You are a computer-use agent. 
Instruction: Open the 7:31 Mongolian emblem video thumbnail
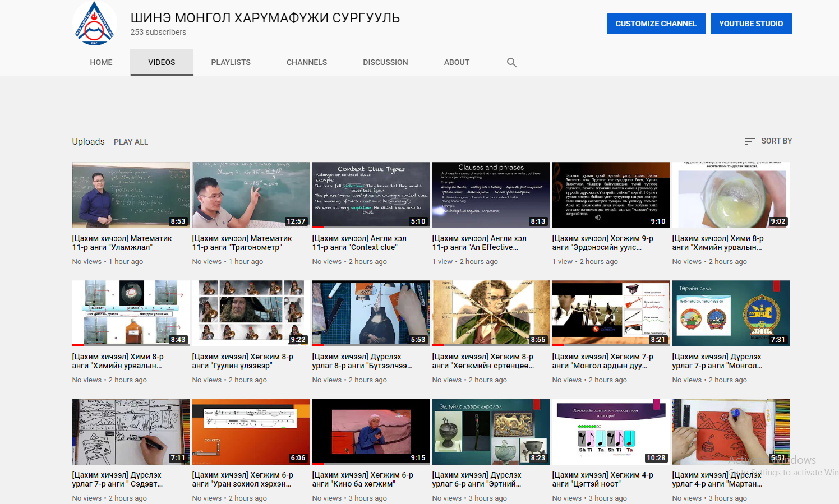tap(731, 313)
